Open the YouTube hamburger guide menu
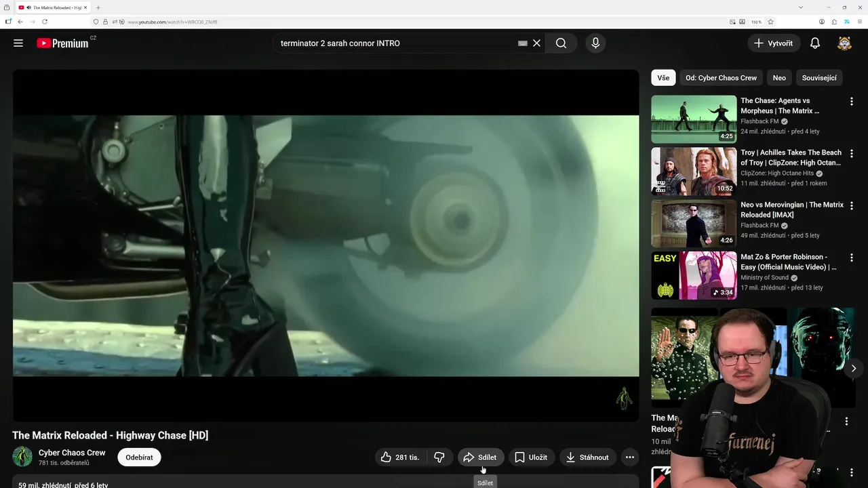The width and height of the screenshot is (868, 488). (18, 43)
